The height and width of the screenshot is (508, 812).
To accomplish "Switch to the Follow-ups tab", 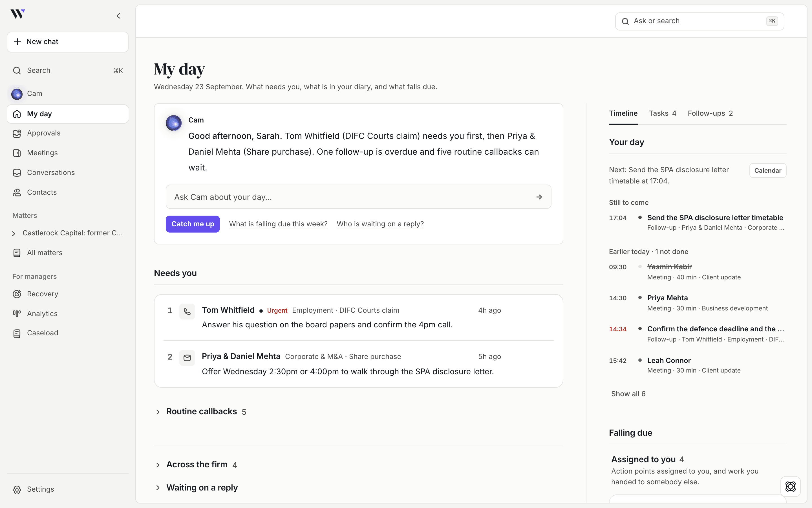I will [710, 113].
